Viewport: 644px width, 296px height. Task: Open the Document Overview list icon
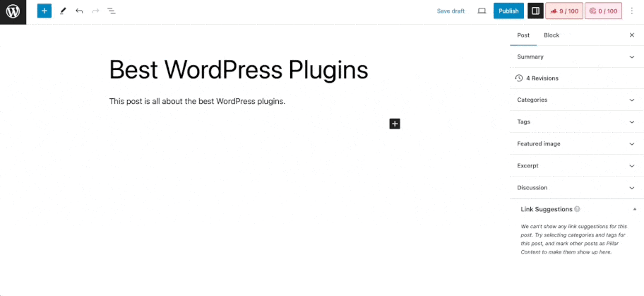pos(112,11)
